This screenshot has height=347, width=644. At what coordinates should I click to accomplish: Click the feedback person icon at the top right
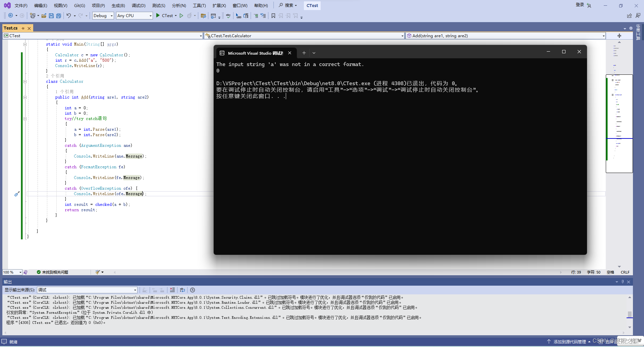point(638,15)
